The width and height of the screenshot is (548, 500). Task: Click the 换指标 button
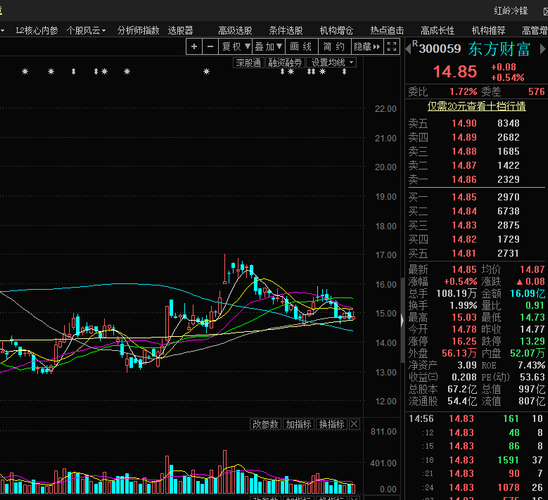[332, 424]
